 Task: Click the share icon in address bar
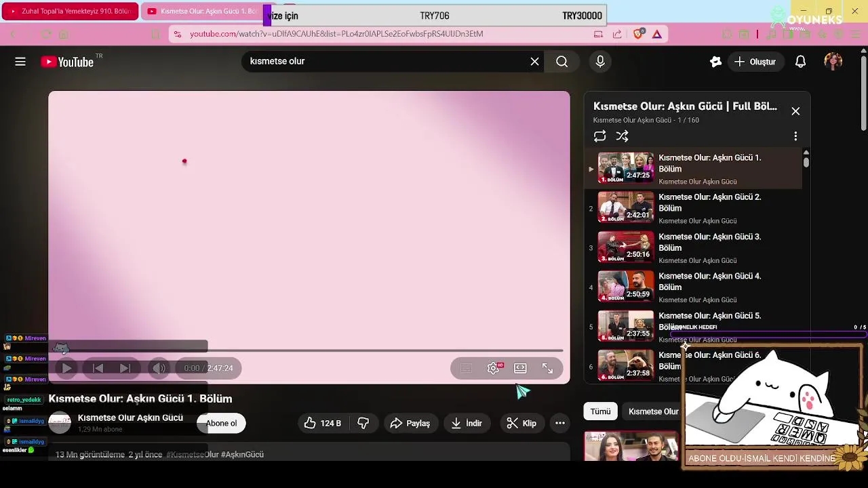pyautogui.click(x=617, y=34)
